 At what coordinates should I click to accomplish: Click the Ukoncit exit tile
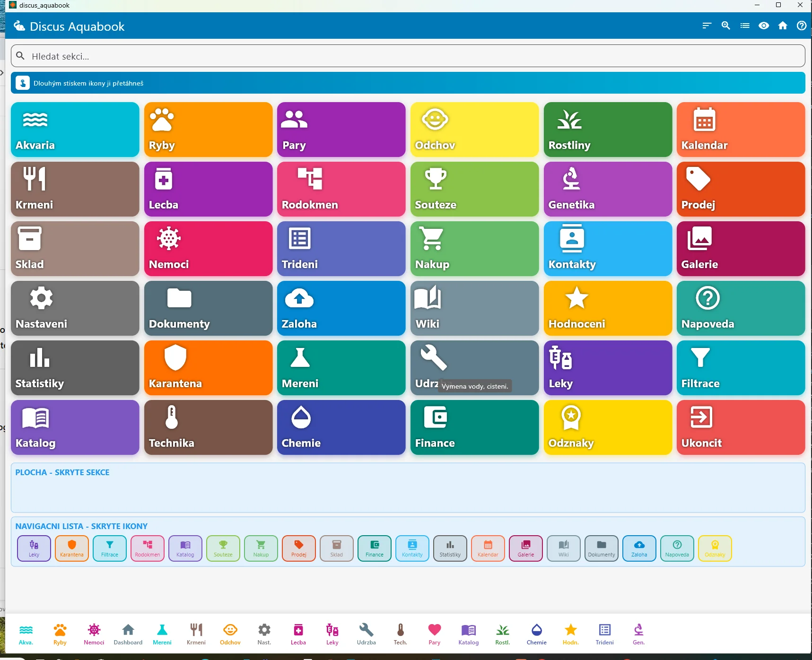[740, 427]
